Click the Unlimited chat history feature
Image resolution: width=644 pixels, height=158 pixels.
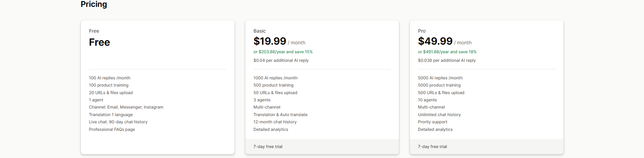tap(439, 115)
